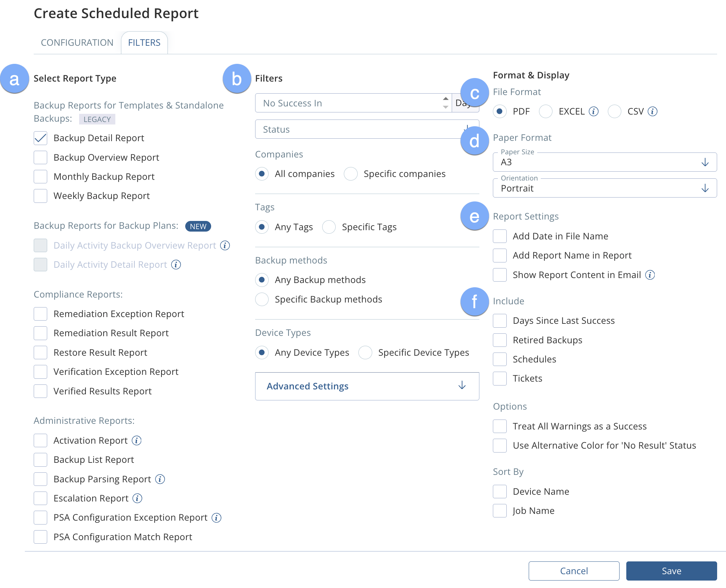Screen dimensions: 726x588
Task: Click info icon for Show Report Content in Email
Action: (x=650, y=275)
